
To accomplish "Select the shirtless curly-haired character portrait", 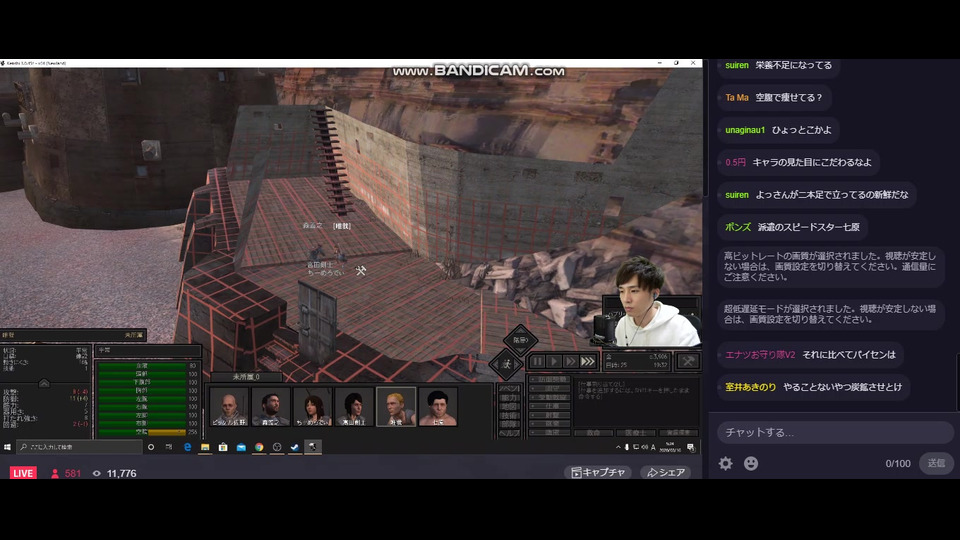I will point(438,407).
